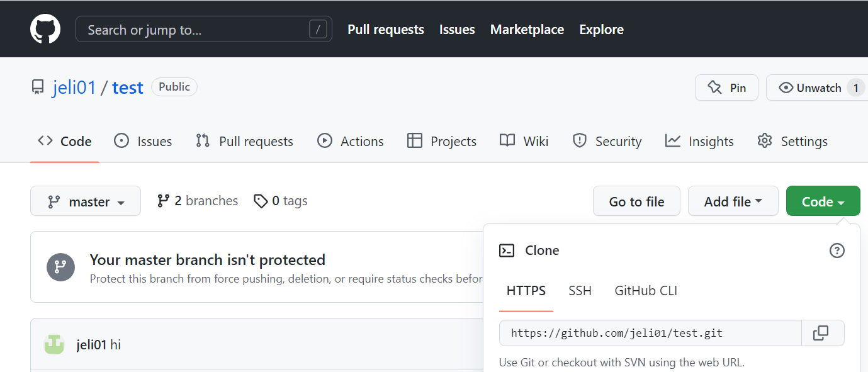
Task: Open the Add file dropdown
Action: coord(733,201)
